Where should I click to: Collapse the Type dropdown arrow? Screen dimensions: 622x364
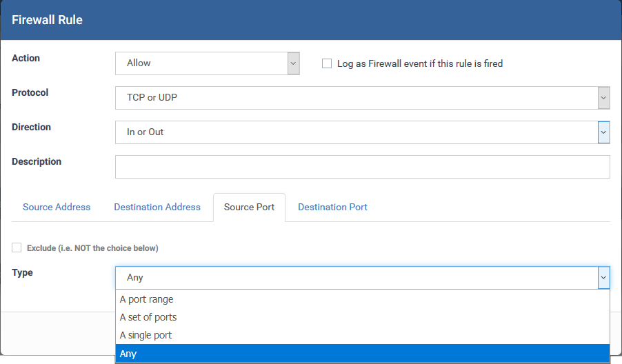(603, 278)
